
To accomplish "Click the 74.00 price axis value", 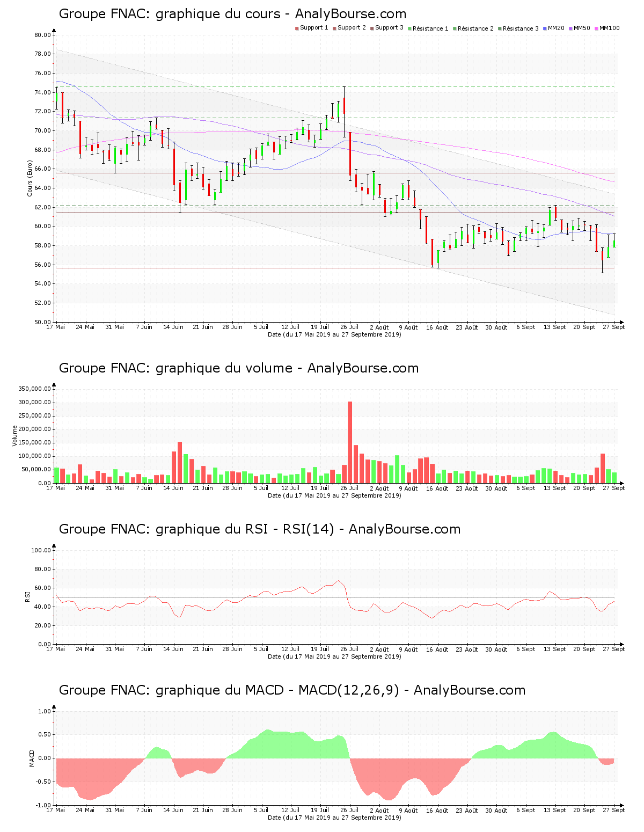I will tap(42, 92).
